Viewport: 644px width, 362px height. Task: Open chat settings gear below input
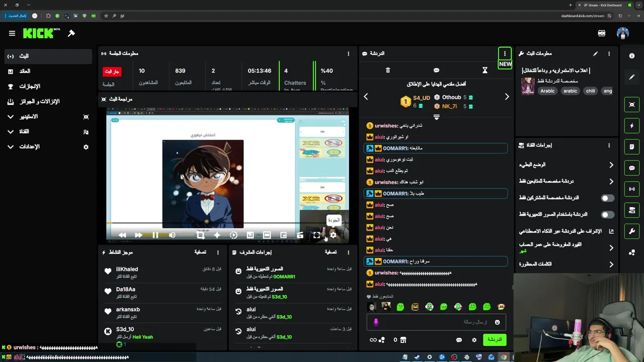[x=474, y=340]
